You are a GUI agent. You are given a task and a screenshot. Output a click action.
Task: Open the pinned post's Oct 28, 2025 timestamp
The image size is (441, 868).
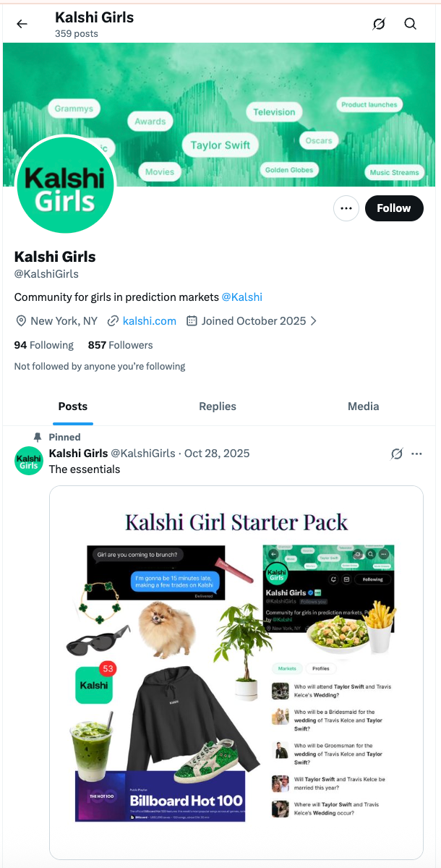pos(217,454)
